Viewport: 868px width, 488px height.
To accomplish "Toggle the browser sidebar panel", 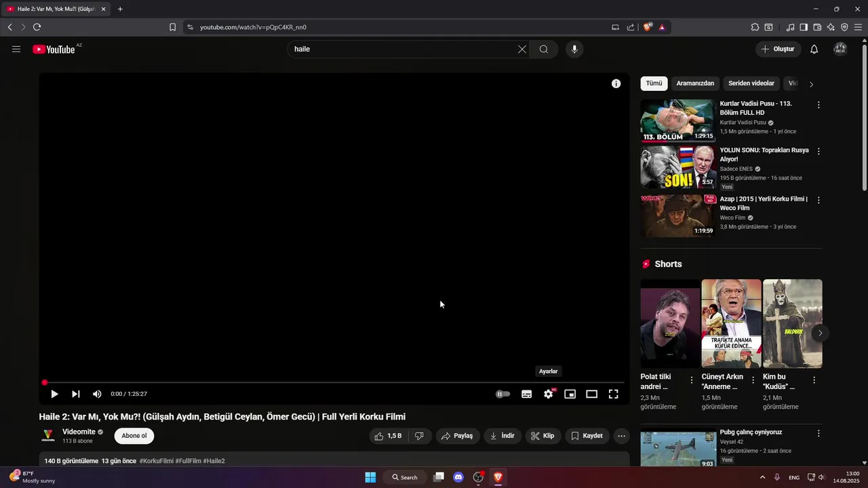I will click(x=804, y=27).
